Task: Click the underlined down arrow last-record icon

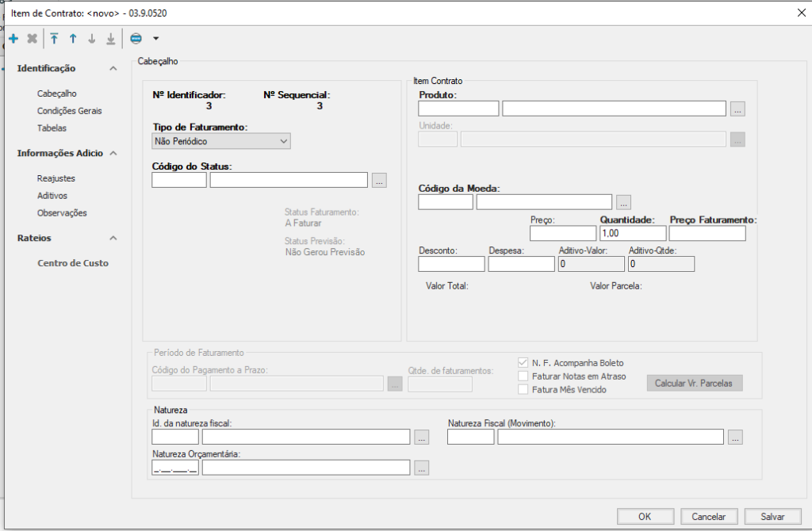Action: click(111, 38)
